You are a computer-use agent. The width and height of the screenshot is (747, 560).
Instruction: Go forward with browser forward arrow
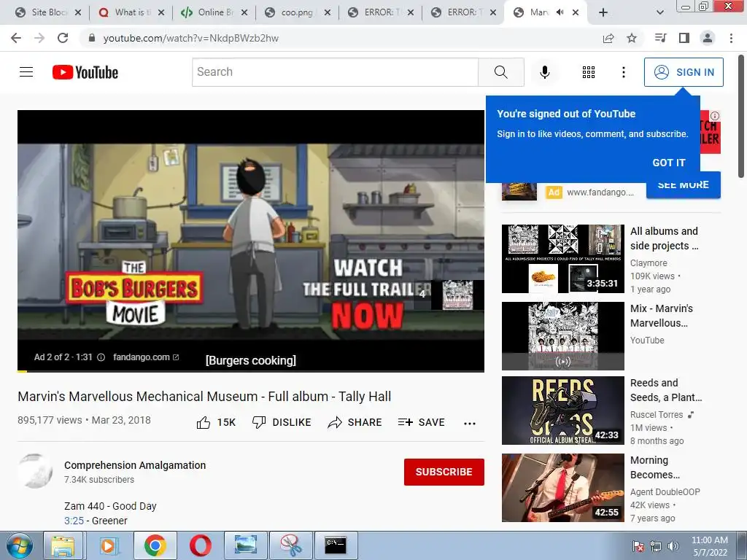[x=39, y=38]
